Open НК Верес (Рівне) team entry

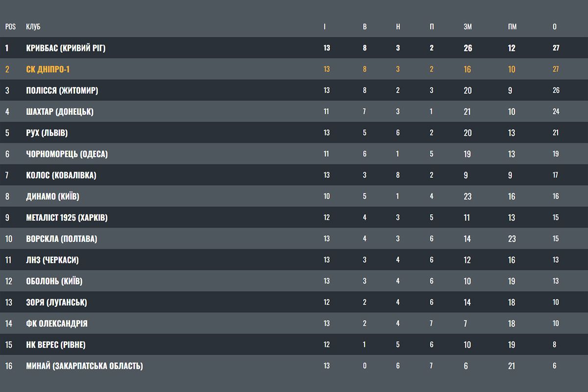55,345
